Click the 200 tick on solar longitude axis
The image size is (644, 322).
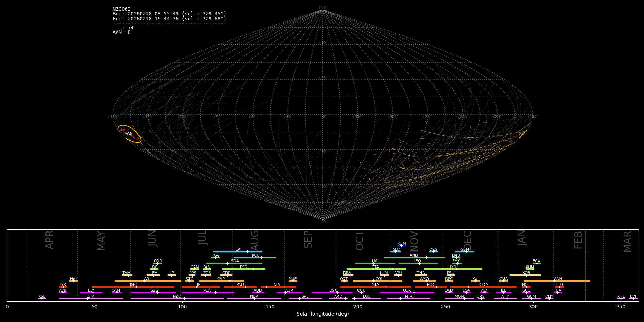point(358,307)
